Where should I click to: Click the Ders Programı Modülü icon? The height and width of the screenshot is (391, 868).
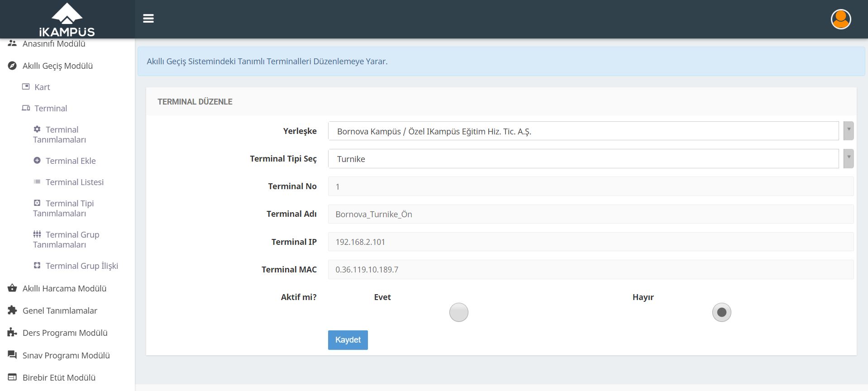tap(12, 332)
